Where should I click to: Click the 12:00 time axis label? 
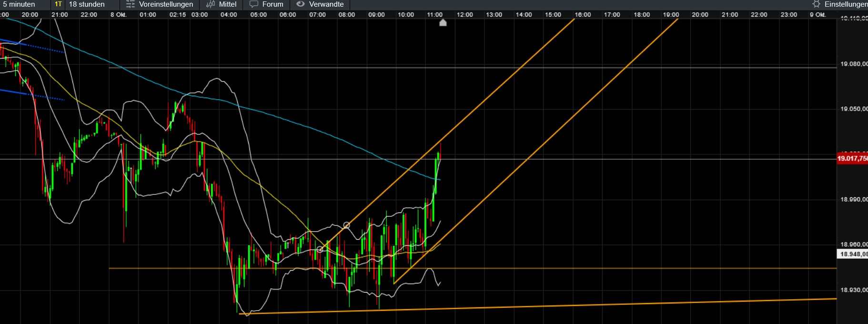(464, 15)
